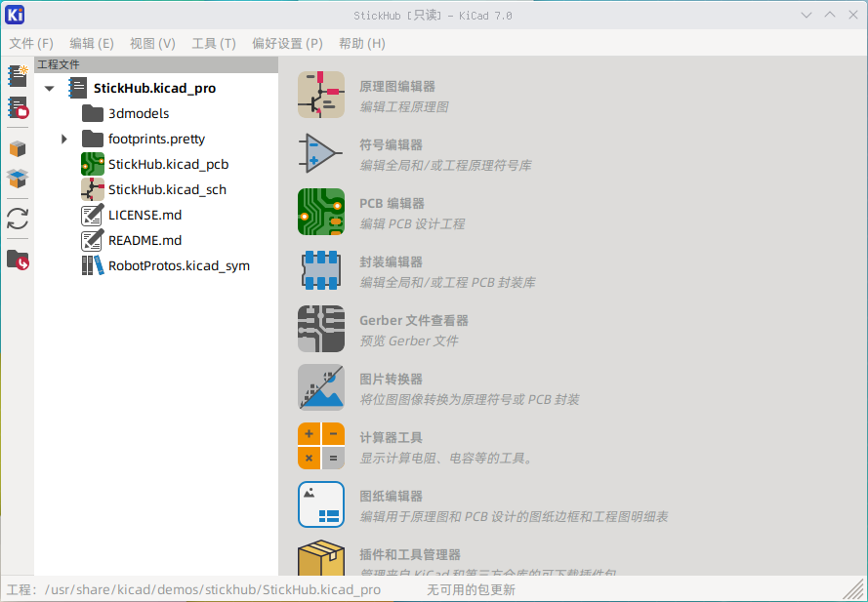Select README.md in the project files
This screenshot has height=602, width=868.
(145, 240)
